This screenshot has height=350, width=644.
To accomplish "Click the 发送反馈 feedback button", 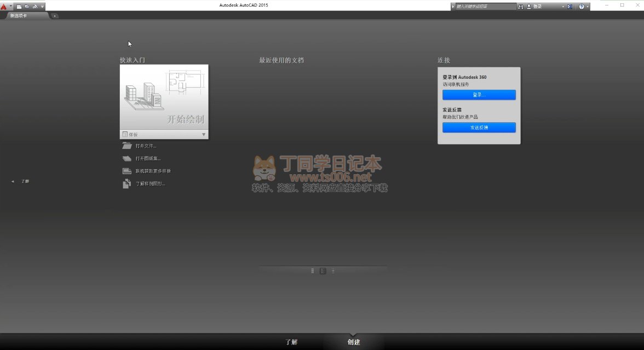I will click(x=479, y=128).
